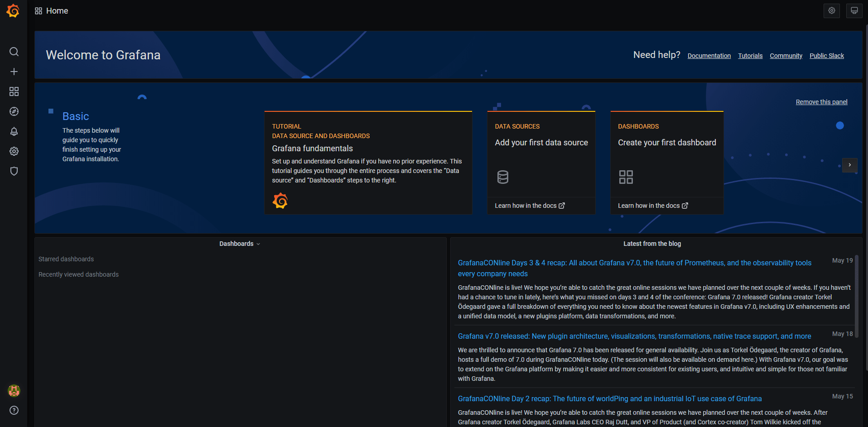Open Configuration with the gear icon

point(14,151)
